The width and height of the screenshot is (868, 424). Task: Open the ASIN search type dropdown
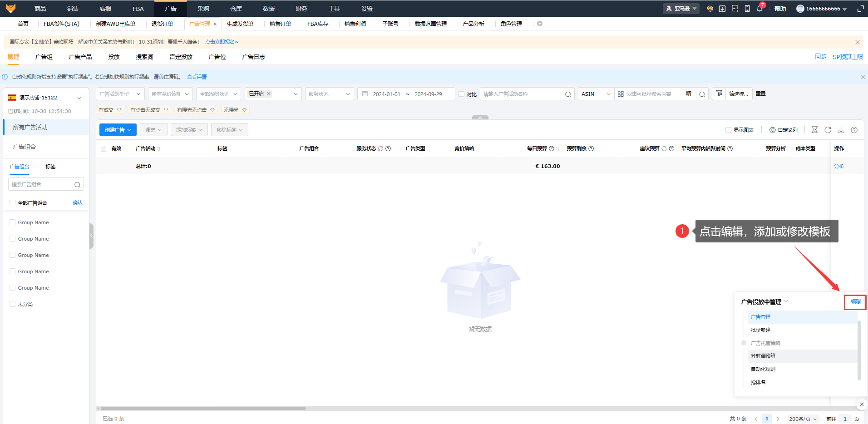[596, 94]
